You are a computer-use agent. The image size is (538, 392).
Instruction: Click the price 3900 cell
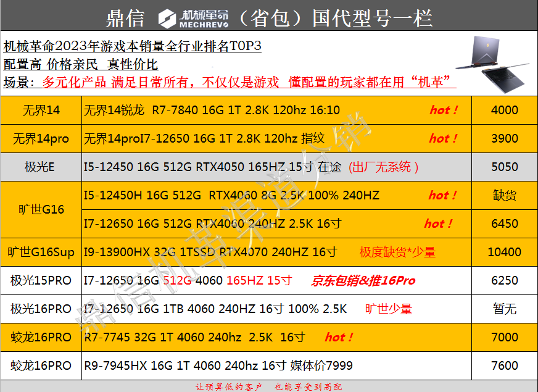pyautogui.click(x=505, y=139)
